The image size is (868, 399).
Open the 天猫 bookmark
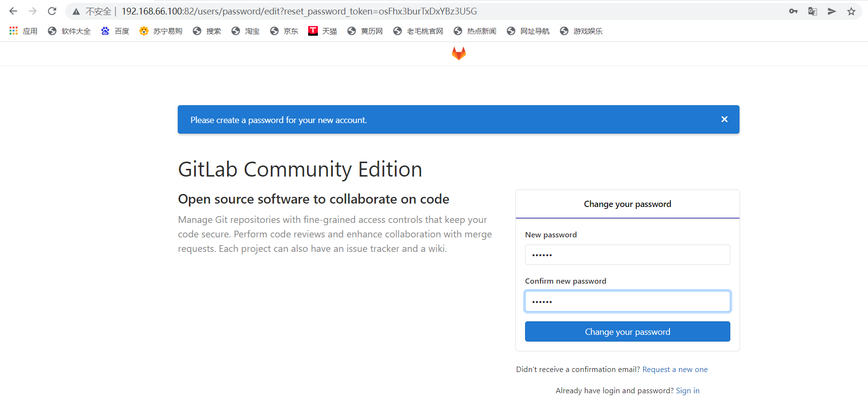[323, 31]
